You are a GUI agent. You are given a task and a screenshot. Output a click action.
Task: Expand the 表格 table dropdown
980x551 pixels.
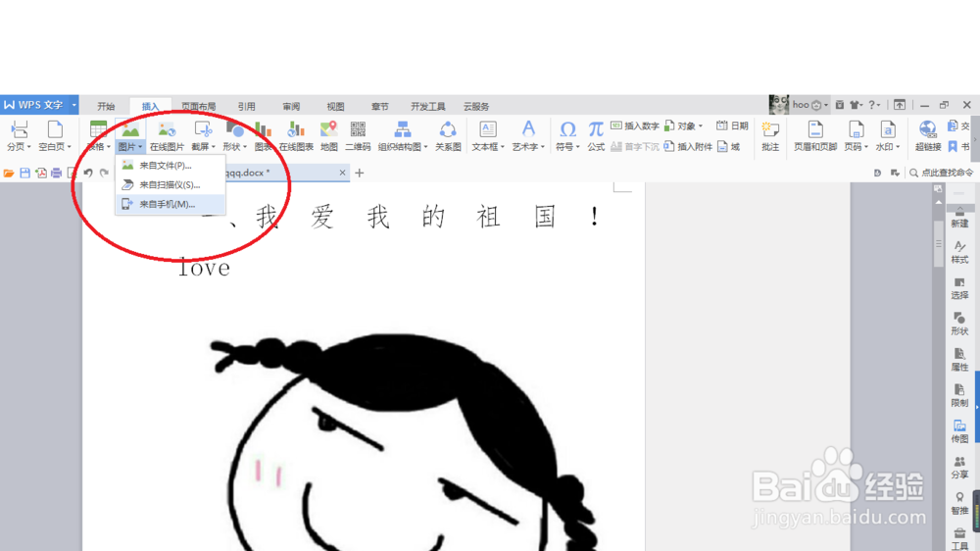coord(108,147)
